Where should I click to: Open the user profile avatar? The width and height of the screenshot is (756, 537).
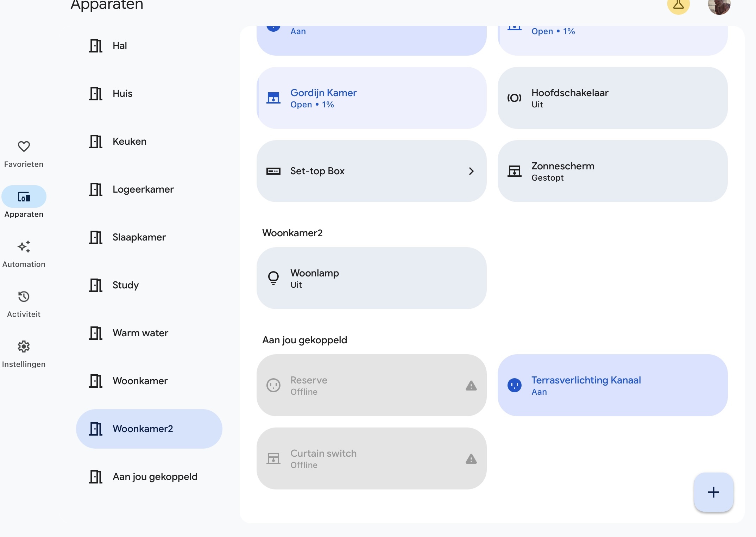719,4
